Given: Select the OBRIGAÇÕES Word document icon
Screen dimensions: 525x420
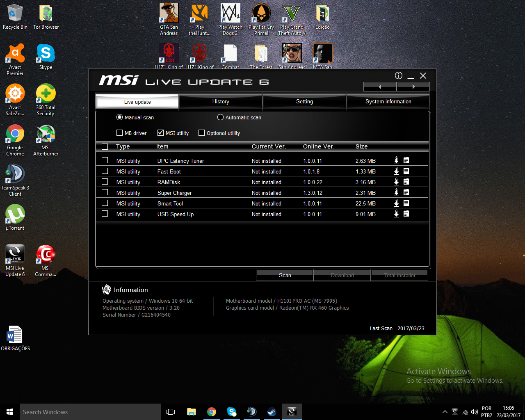Looking at the screenshot, I should (x=15, y=338).
